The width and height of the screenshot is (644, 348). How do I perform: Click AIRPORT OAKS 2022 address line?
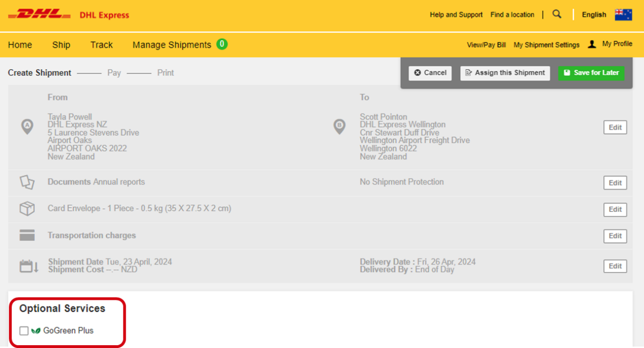click(87, 149)
